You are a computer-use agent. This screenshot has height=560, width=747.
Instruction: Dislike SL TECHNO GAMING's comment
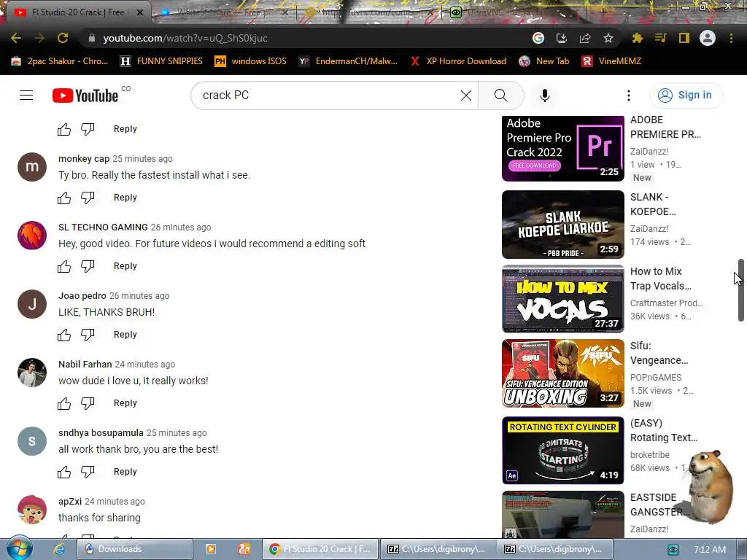click(88, 266)
